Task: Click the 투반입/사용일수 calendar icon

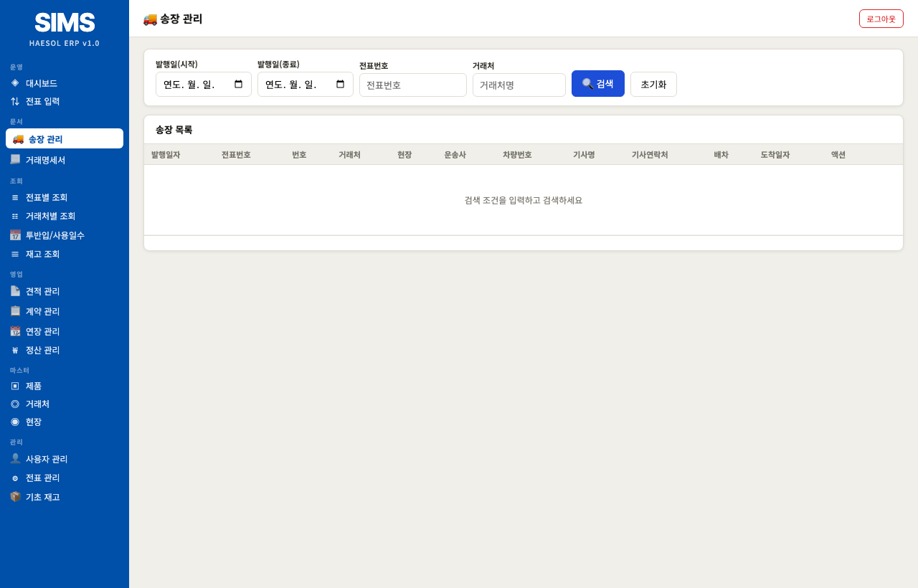Action: click(x=15, y=235)
